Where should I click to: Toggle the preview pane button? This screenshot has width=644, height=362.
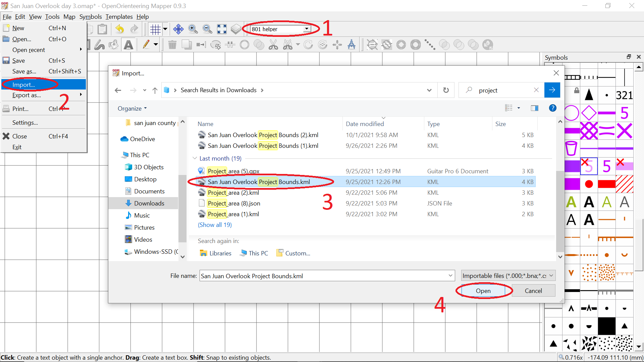click(x=534, y=108)
